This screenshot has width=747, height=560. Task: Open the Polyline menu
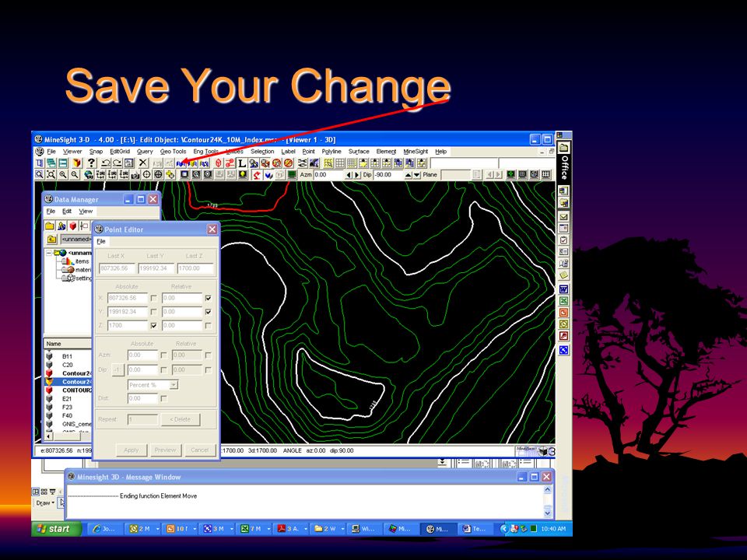pyautogui.click(x=331, y=152)
